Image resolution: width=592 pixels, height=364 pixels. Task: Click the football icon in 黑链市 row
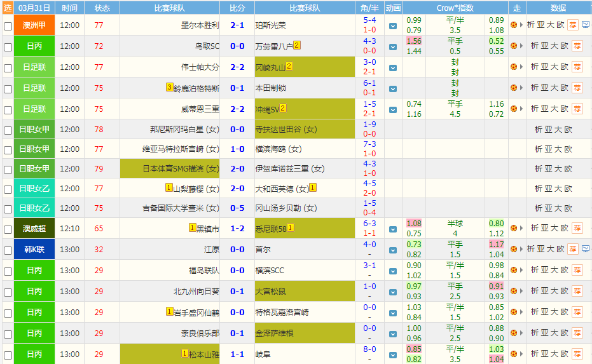point(513,228)
